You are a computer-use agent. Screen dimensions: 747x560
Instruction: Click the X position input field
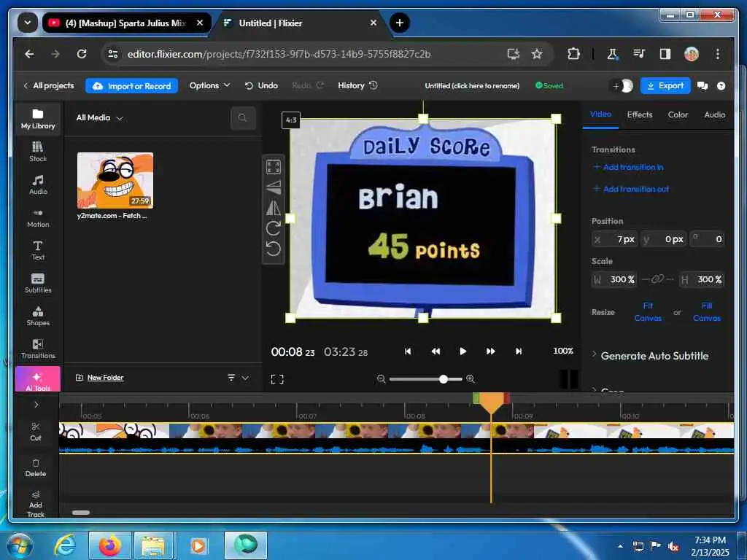coord(614,239)
